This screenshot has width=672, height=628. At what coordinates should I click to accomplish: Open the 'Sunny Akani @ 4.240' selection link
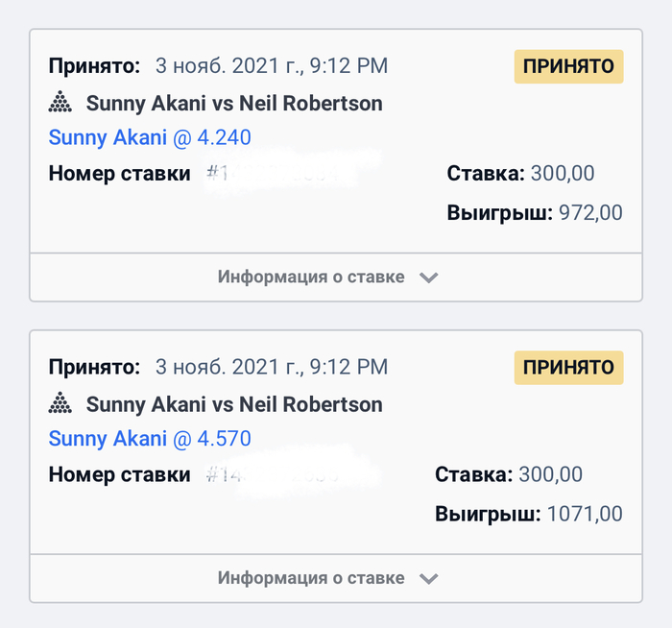click(x=150, y=138)
